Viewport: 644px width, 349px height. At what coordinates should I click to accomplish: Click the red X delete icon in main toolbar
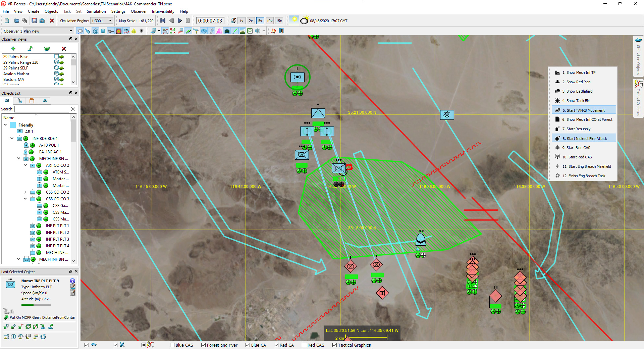click(x=52, y=21)
